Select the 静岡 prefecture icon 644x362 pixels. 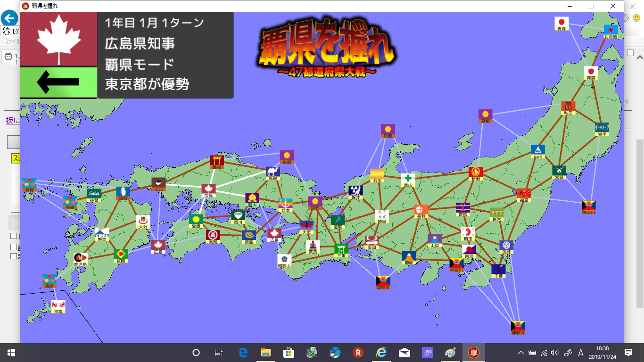(409, 258)
